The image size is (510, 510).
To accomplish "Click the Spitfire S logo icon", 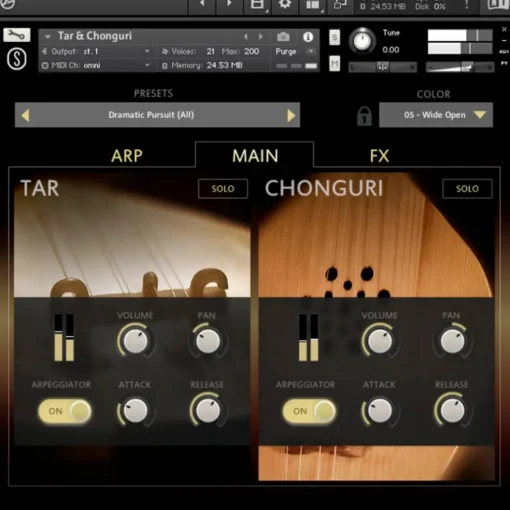I will [x=16, y=59].
